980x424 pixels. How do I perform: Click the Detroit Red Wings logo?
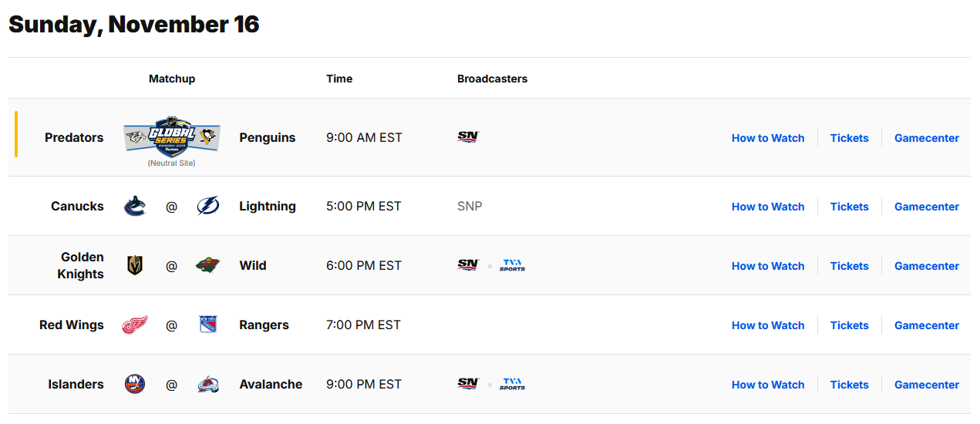134,325
